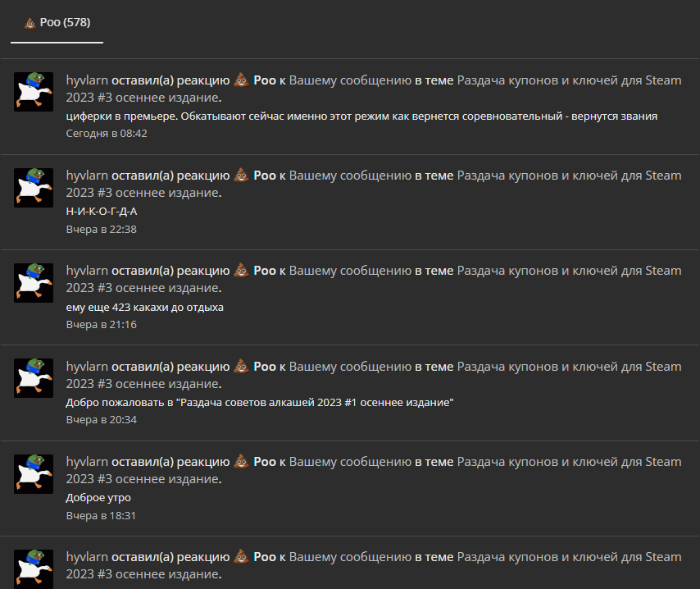Open 'Вашему сообщению' link in the 21:16 entry
This screenshot has width=700, height=589.
350,271
